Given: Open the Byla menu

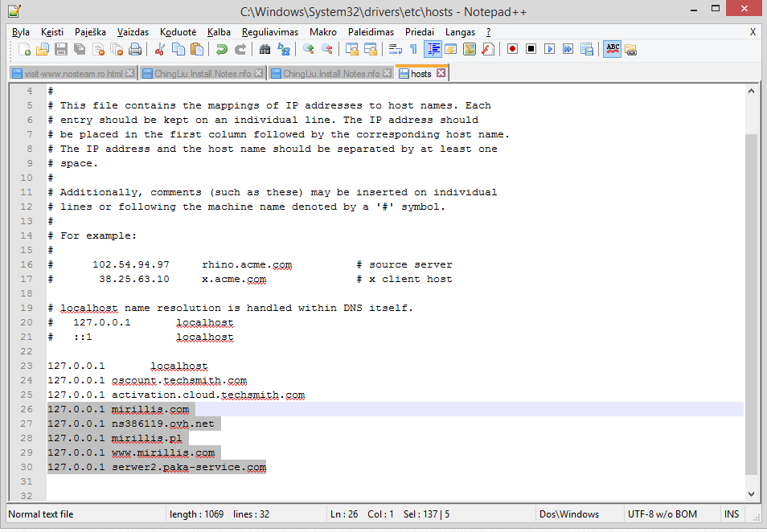Looking at the screenshot, I should [21, 32].
